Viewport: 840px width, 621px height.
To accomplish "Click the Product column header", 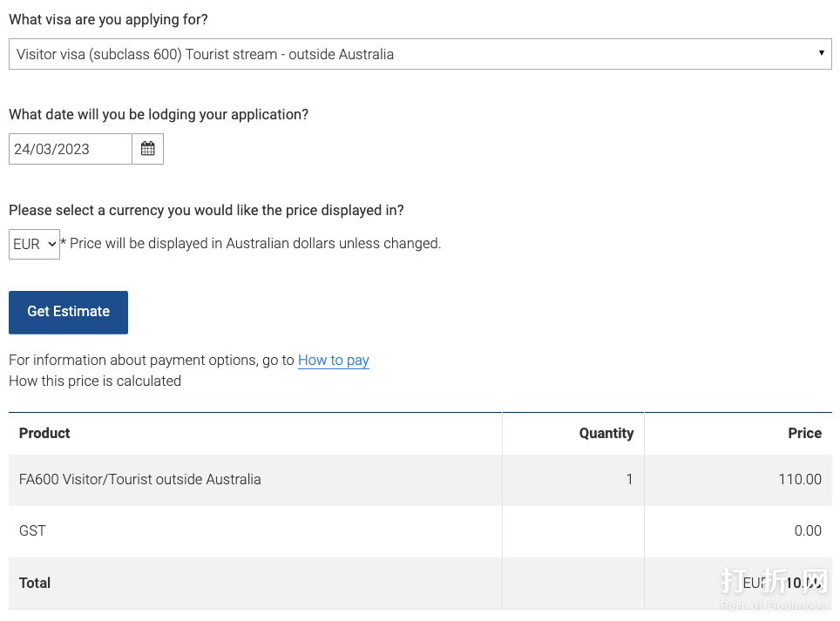I will point(44,433).
